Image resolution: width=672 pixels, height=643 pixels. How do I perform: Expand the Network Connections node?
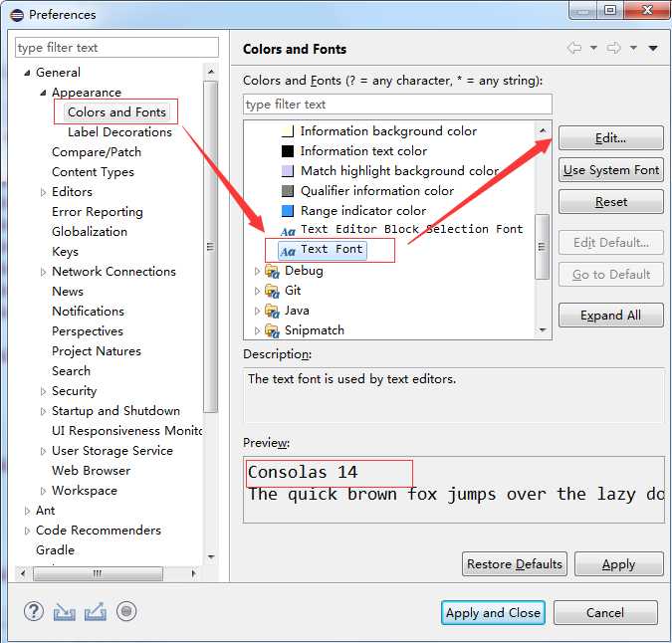pos(43,272)
